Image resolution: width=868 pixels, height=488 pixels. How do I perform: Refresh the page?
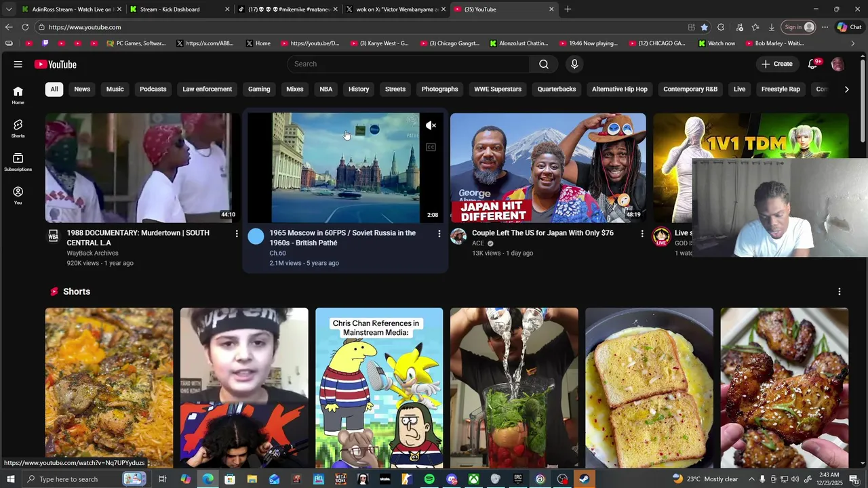point(25,27)
